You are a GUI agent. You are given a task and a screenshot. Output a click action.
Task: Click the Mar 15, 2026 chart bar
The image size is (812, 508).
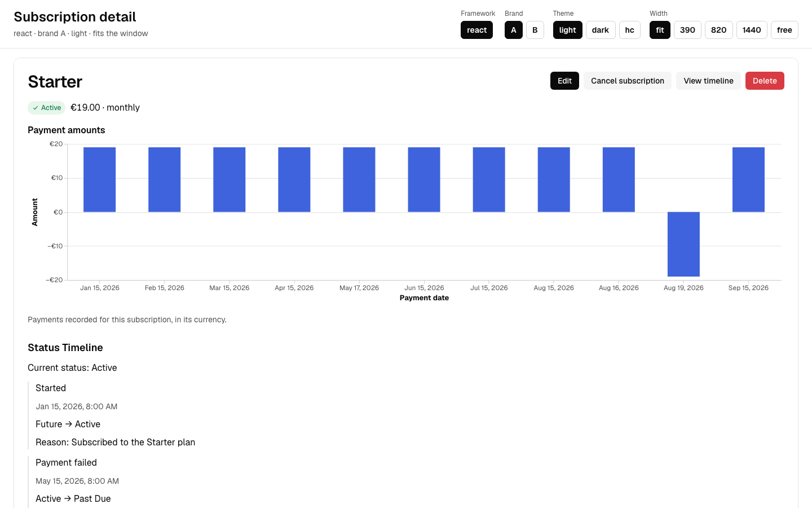tap(230, 179)
